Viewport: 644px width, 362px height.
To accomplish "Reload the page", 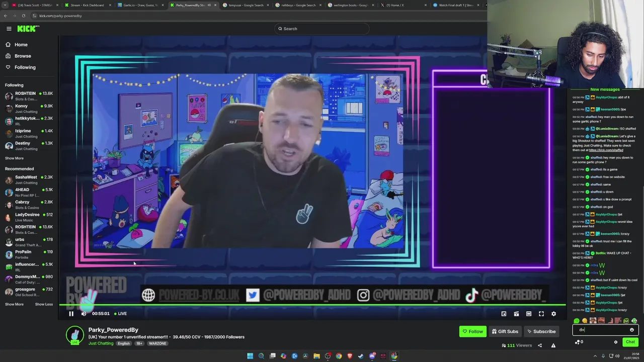I will click(x=23, y=16).
